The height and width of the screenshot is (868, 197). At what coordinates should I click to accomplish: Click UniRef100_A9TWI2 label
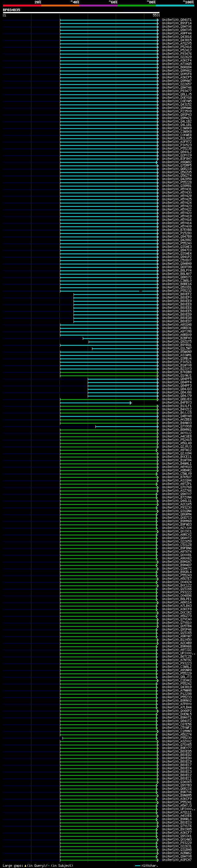(176, 450)
